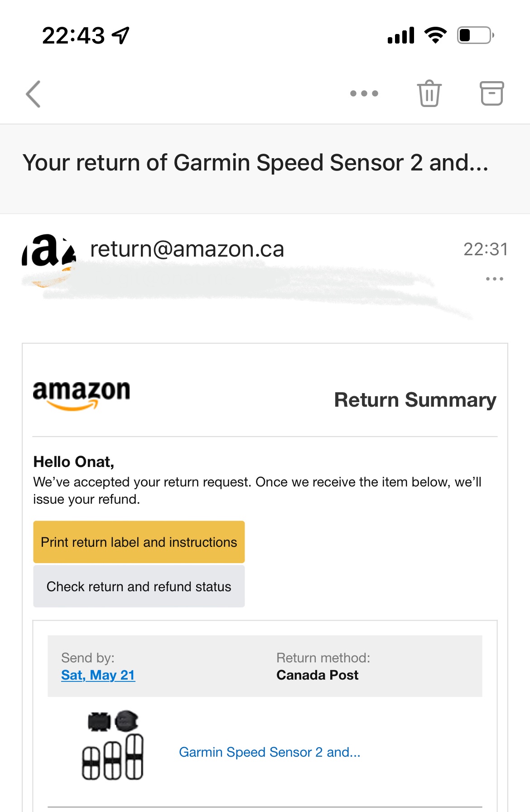Open Garmin Speed Sensor 2 product link

[270, 752]
